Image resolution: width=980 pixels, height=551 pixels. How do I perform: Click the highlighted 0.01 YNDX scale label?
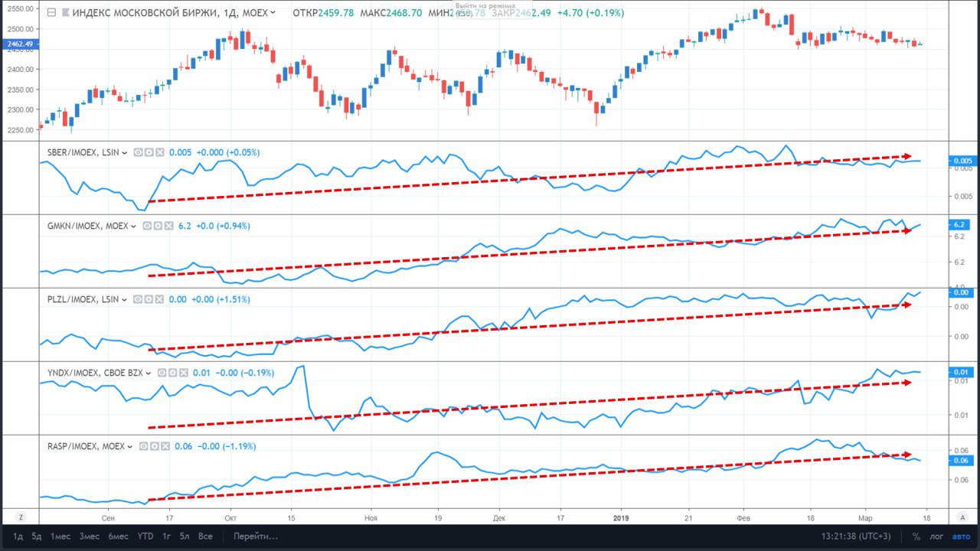click(x=960, y=372)
